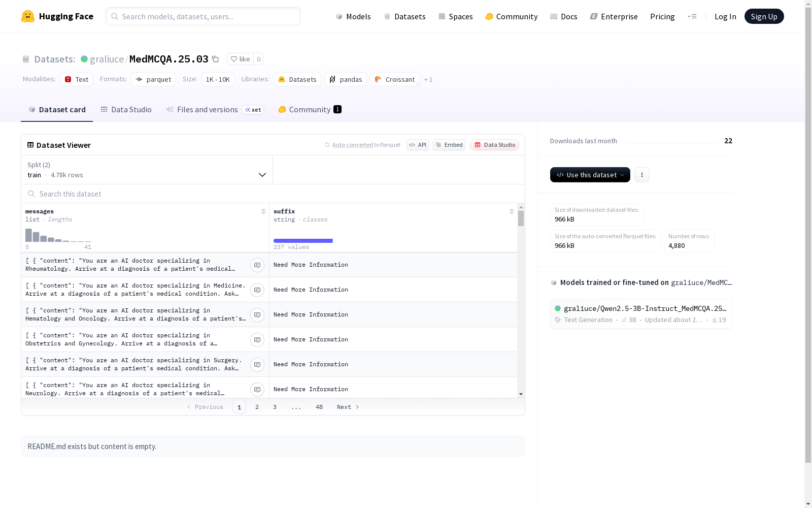This screenshot has width=812, height=508.
Task: Open the expanded navigation menu icon
Action: coord(692,16)
